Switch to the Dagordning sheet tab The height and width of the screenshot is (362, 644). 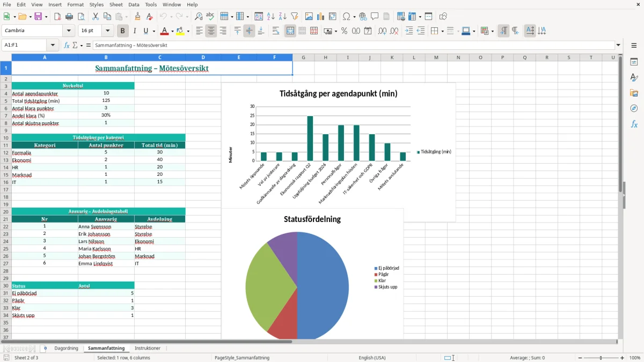[67, 348]
